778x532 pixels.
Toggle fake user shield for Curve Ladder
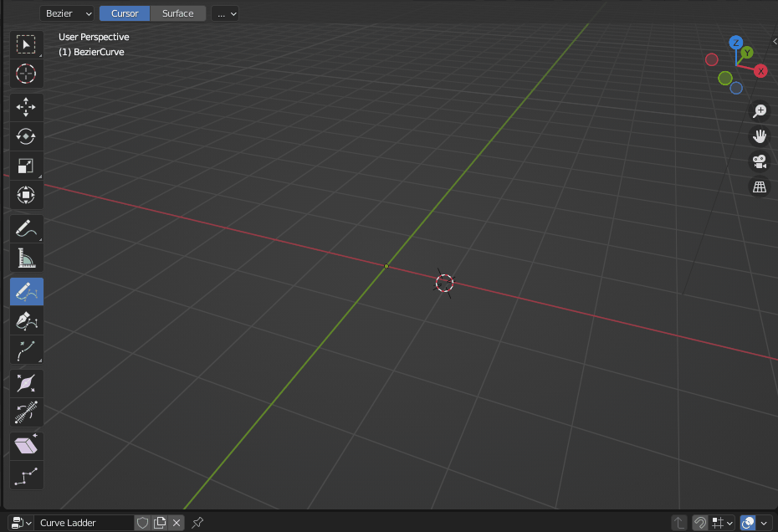tap(143, 523)
